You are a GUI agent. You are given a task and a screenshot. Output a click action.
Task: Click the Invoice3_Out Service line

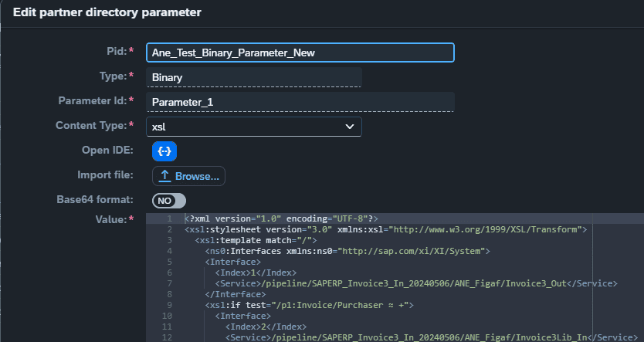coord(416,283)
